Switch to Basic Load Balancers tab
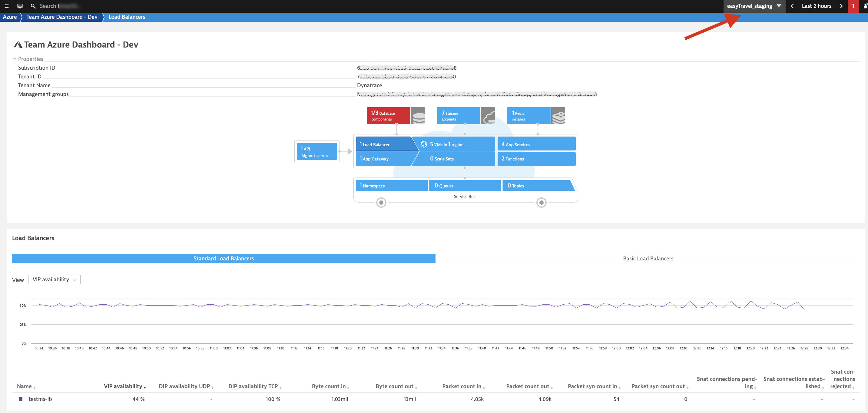 [648, 258]
